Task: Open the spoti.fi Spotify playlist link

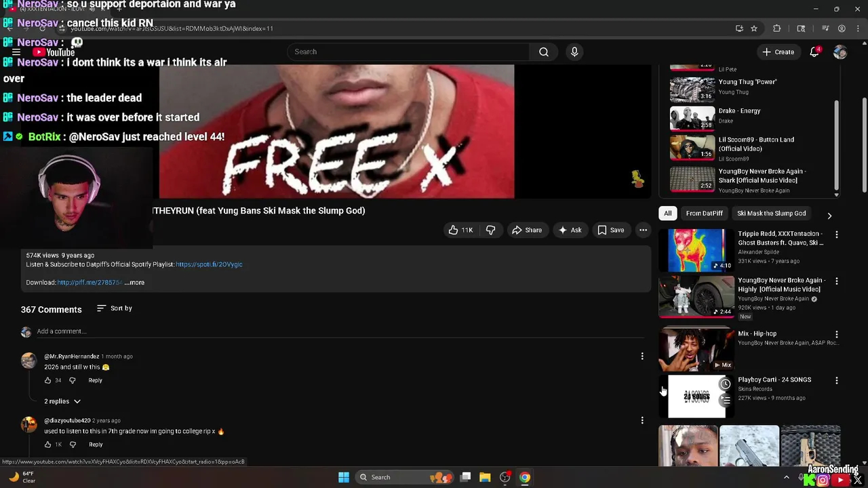Action: point(209,264)
